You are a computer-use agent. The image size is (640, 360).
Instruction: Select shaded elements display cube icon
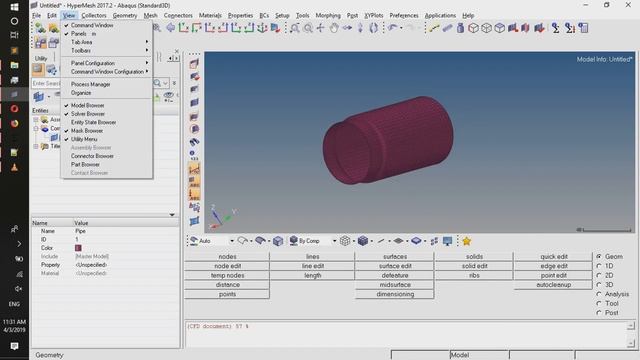point(362,241)
